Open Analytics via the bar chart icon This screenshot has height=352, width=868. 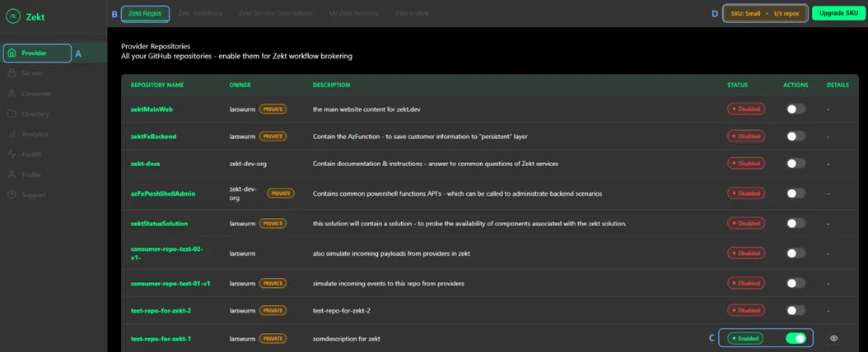pyautogui.click(x=12, y=134)
